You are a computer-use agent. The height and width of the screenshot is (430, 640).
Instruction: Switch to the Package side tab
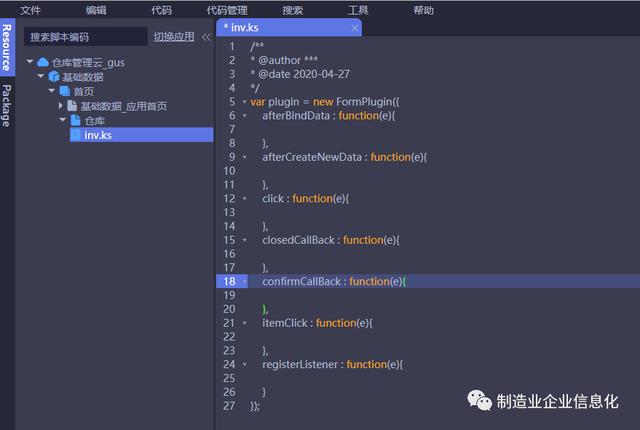tap(7, 105)
